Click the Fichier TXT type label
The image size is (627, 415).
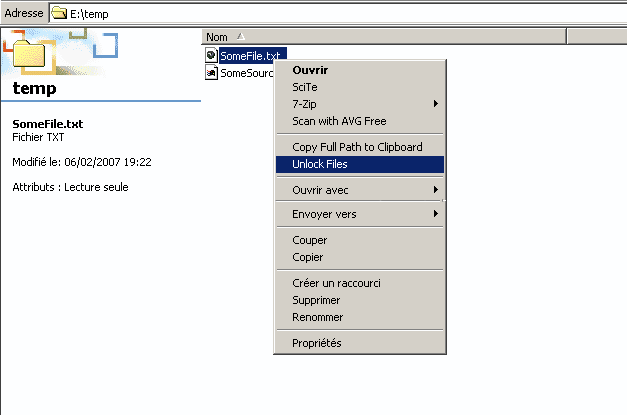[x=38, y=137]
